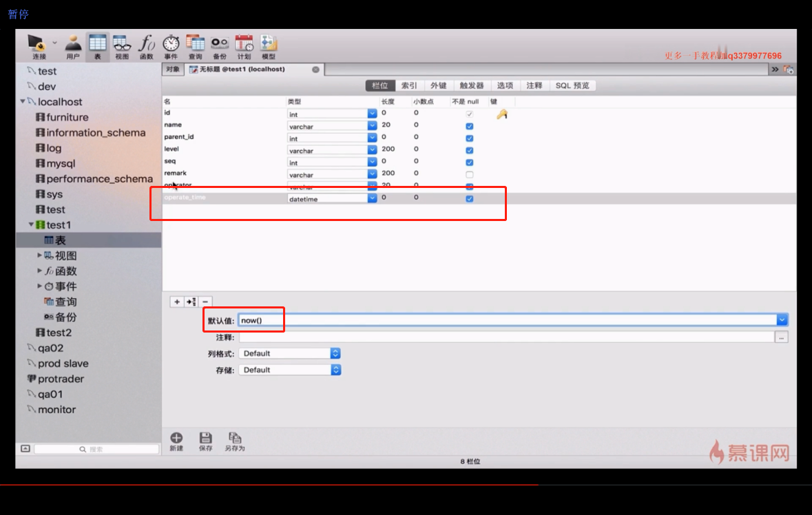Switch to the 对象 (objects) tab
This screenshot has width=812, height=515.
(173, 70)
